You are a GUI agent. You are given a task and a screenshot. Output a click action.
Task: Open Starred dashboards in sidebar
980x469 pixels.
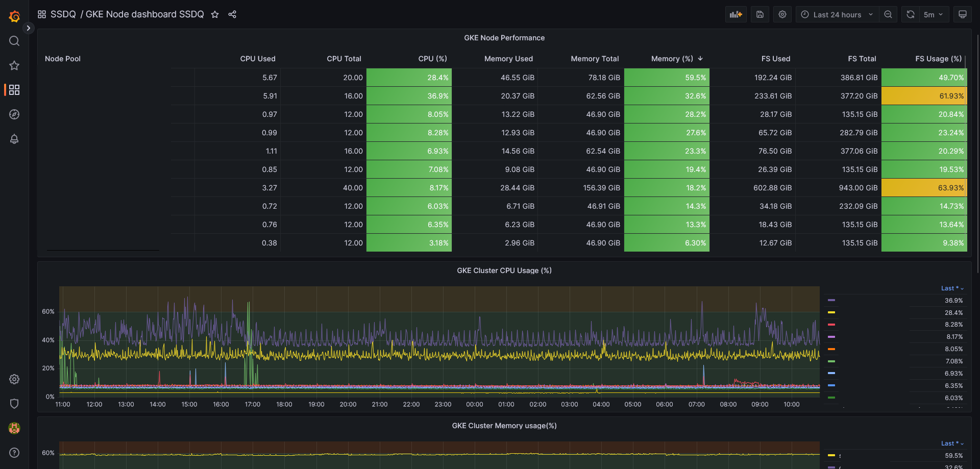coord(14,65)
